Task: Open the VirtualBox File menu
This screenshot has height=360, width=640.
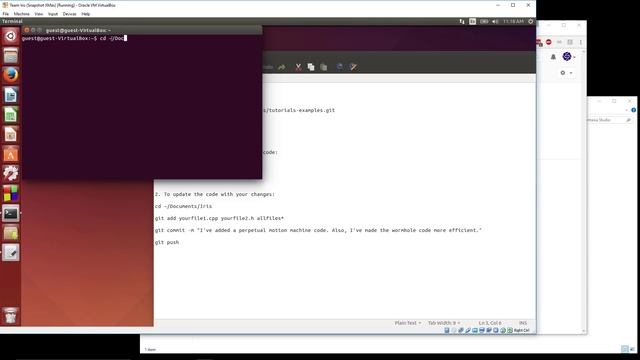Action: click(x=6, y=14)
